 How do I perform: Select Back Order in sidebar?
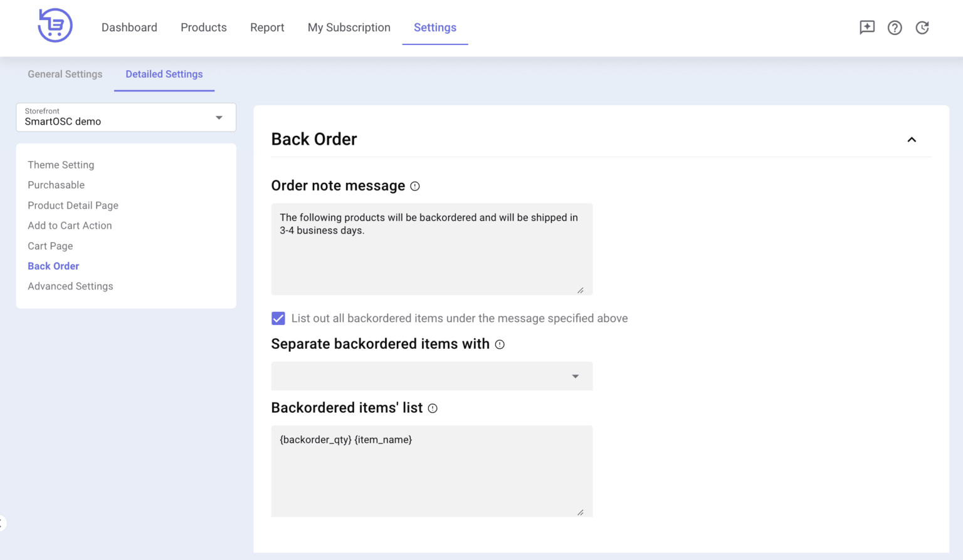53,266
